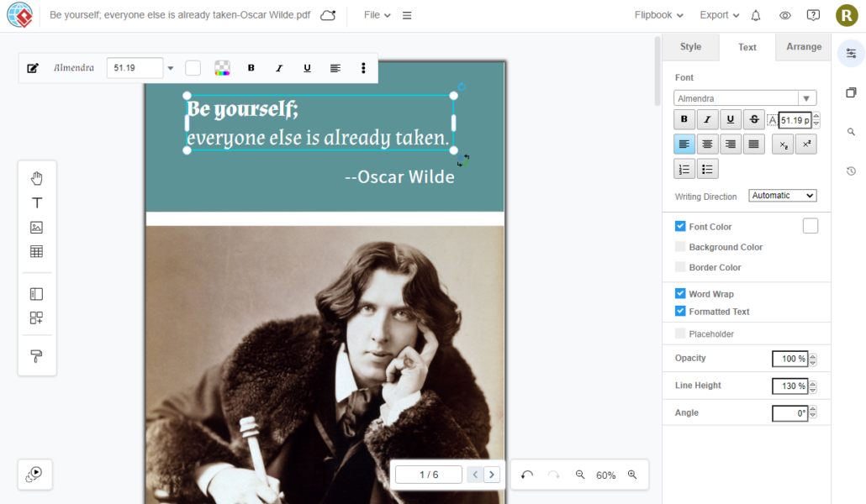Open the version history panel
The height and width of the screenshot is (504, 866).
coord(850,171)
